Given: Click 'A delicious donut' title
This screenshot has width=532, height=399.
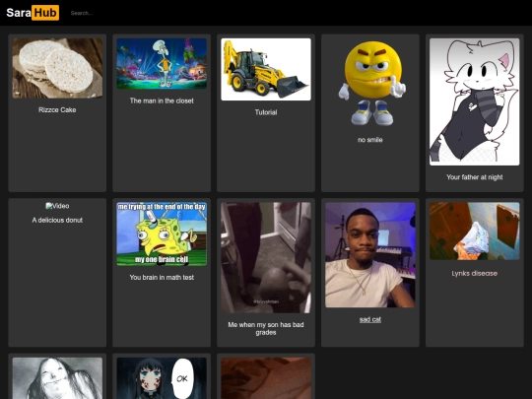Looking at the screenshot, I should pos(57,221).
